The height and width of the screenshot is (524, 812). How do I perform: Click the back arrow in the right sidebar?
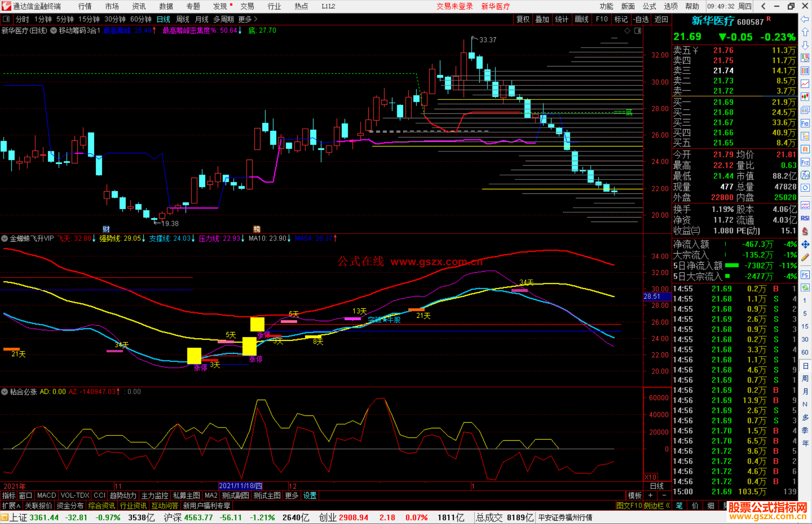[805, 19]
